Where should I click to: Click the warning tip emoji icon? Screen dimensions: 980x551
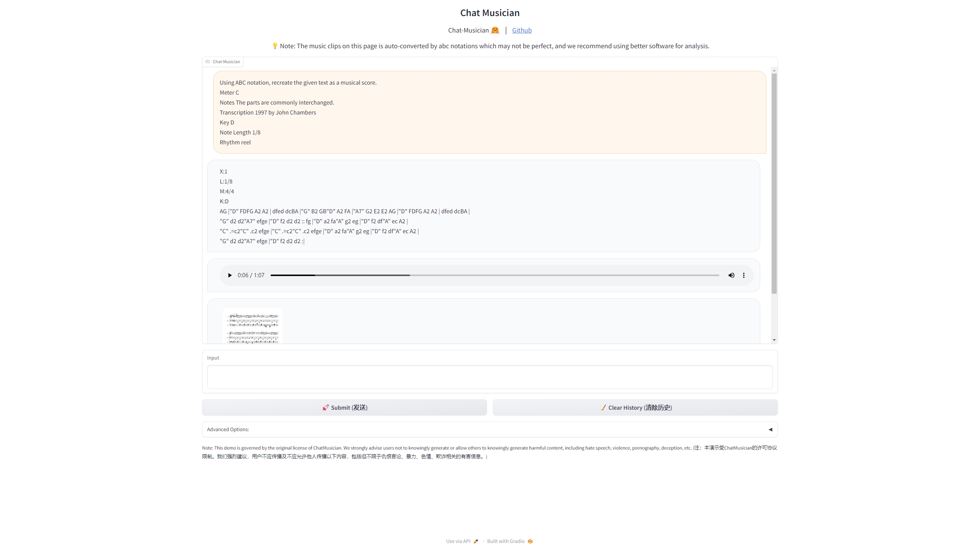coord(274,46)
